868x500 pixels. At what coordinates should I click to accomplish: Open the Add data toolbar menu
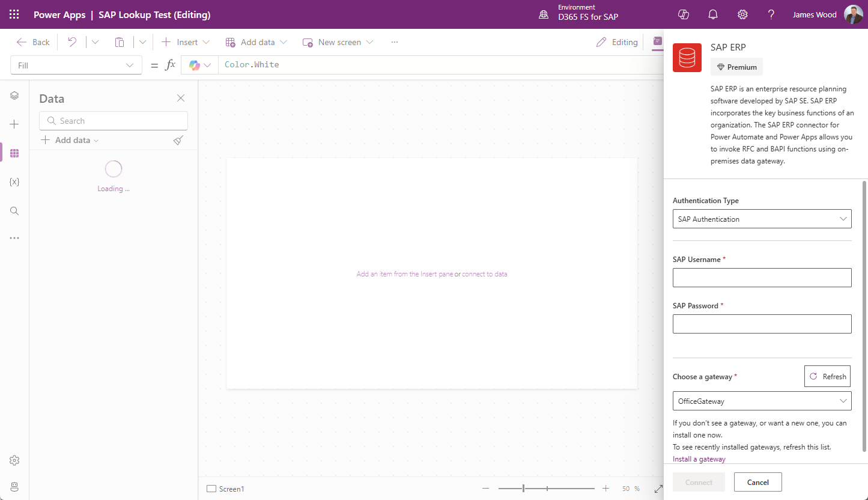(256, 42)
